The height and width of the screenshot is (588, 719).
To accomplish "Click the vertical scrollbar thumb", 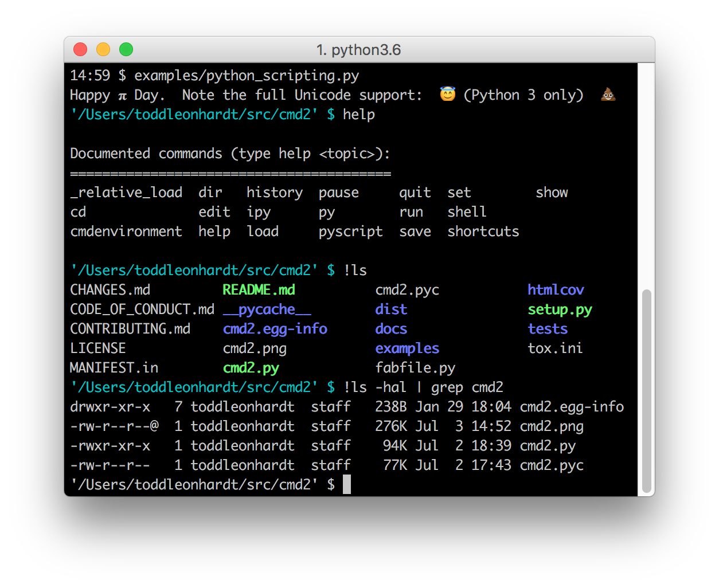I will click(x=646, y=390).
